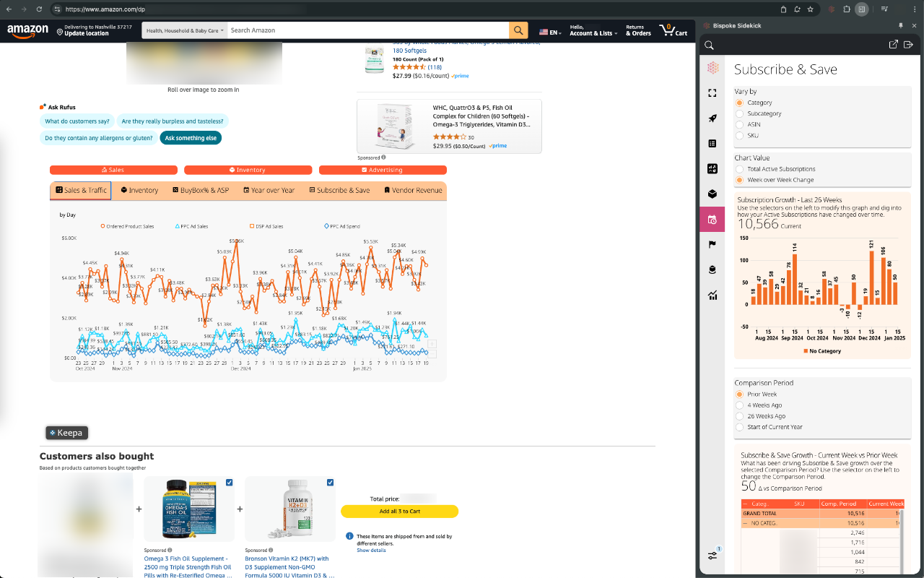Open the Sidekick search magnifier
The image size is (924, 578).
(x=710, y=45)
